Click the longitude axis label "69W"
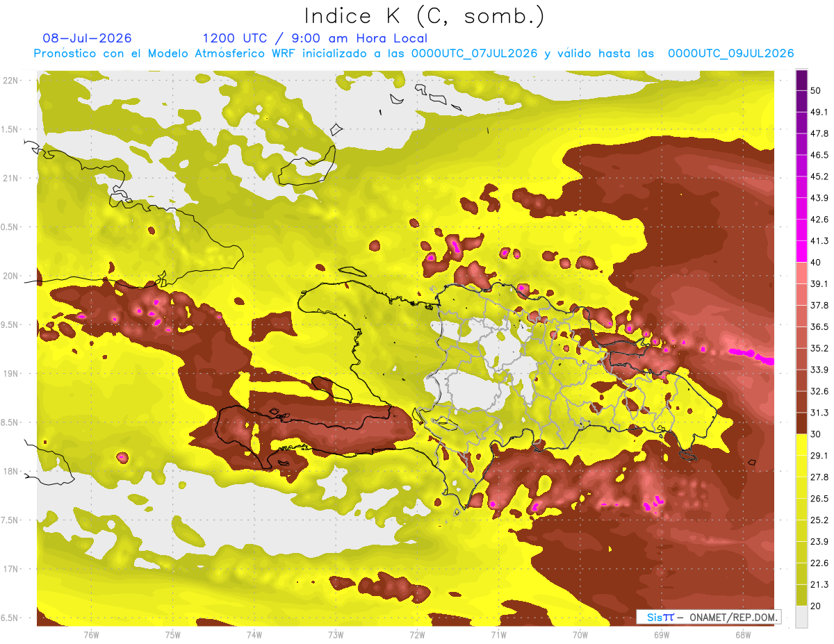 click(x=662, y=634)
